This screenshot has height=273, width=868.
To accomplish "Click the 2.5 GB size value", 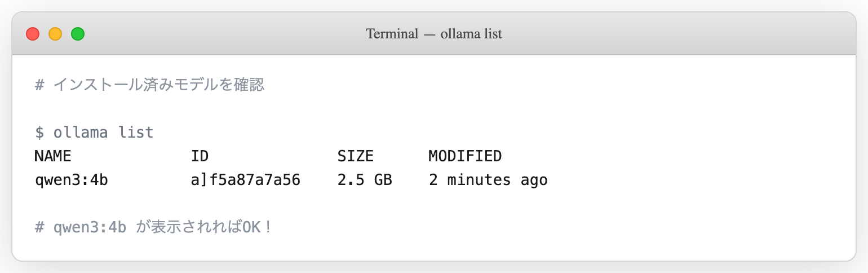I will click(364, 180).
